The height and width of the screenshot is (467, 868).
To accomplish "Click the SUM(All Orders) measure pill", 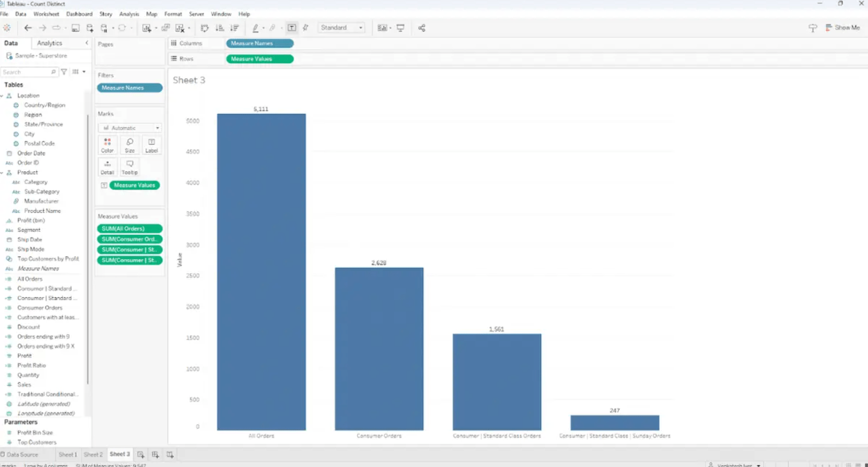I will (x=129, y=229).
